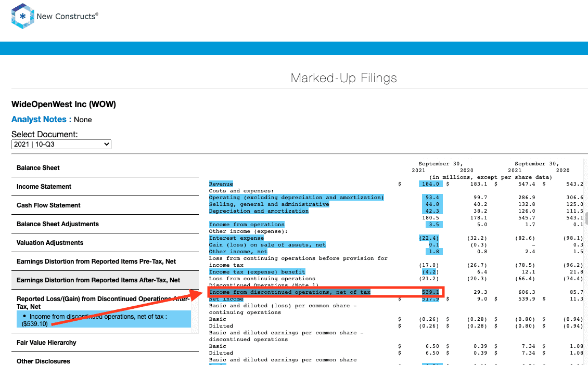The height and width of the screenshot is (365, 588).
Task: Click the Income from operations label
Action: 247,225
